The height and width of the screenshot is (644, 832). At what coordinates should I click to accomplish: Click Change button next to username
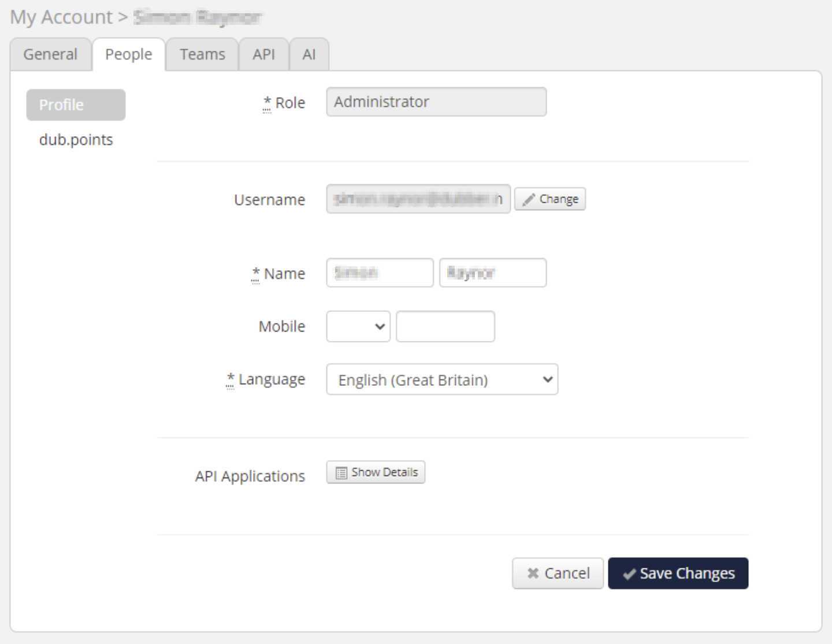[550, 199]
